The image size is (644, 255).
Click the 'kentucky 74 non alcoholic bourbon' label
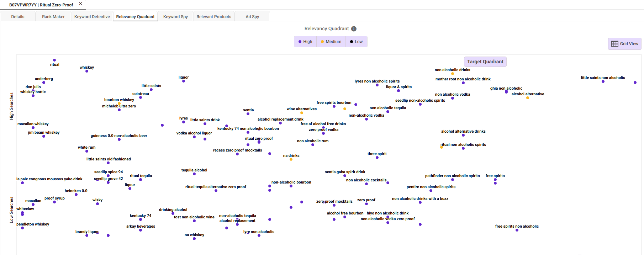tap(248, 128)
